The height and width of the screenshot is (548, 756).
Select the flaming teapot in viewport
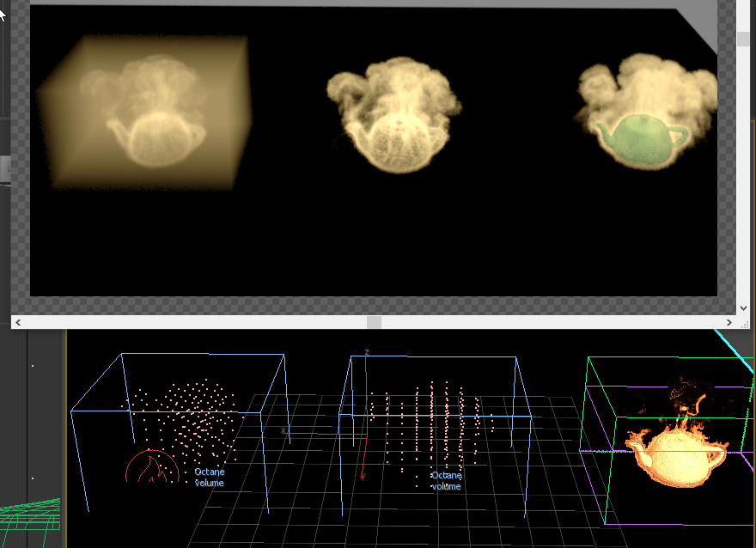[x=678, y=448]
